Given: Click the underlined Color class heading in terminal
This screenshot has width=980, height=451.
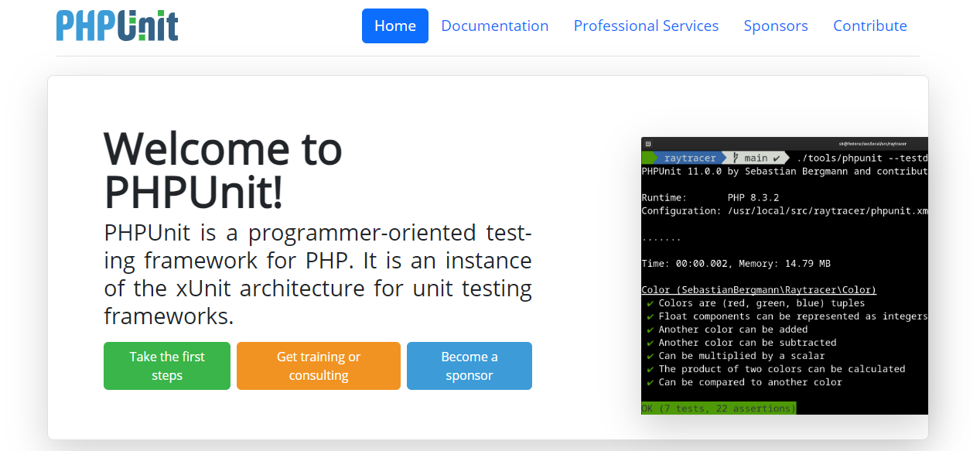Looking at the screenshot, I should point(759,290).
